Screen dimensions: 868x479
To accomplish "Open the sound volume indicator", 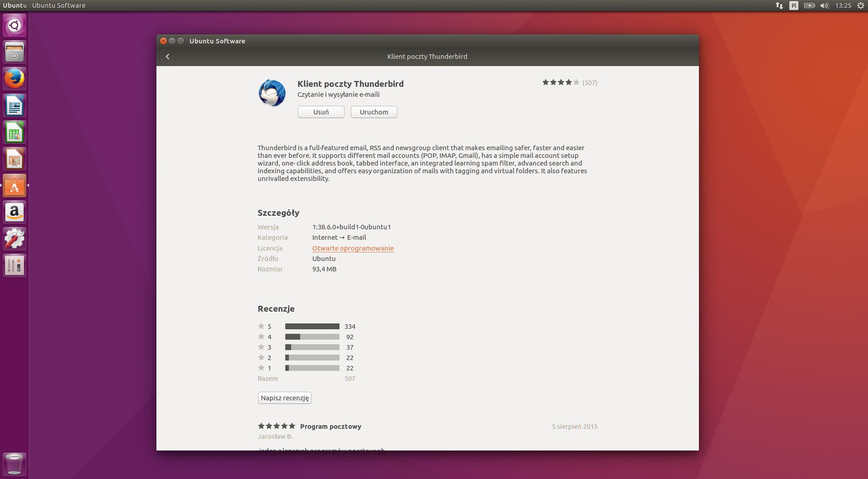I will coord(825,5).
